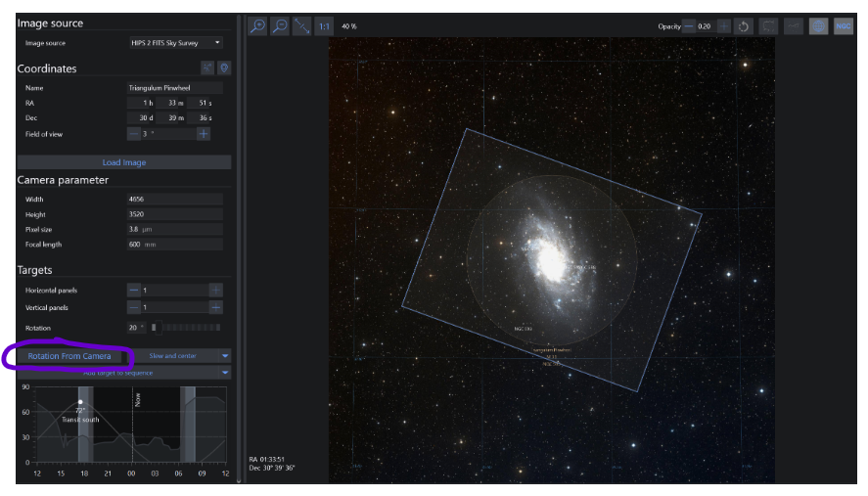
Task: Click the Dec 30° 39' 36" readout text
Action: pyautogui.click(x=272, y=468)
